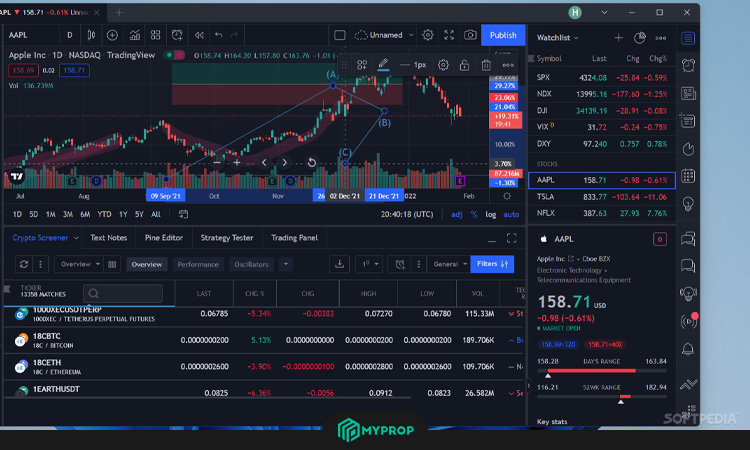Open the Watchlist dropdown
The image size is (750, 450).
click(x=558, y=37)
